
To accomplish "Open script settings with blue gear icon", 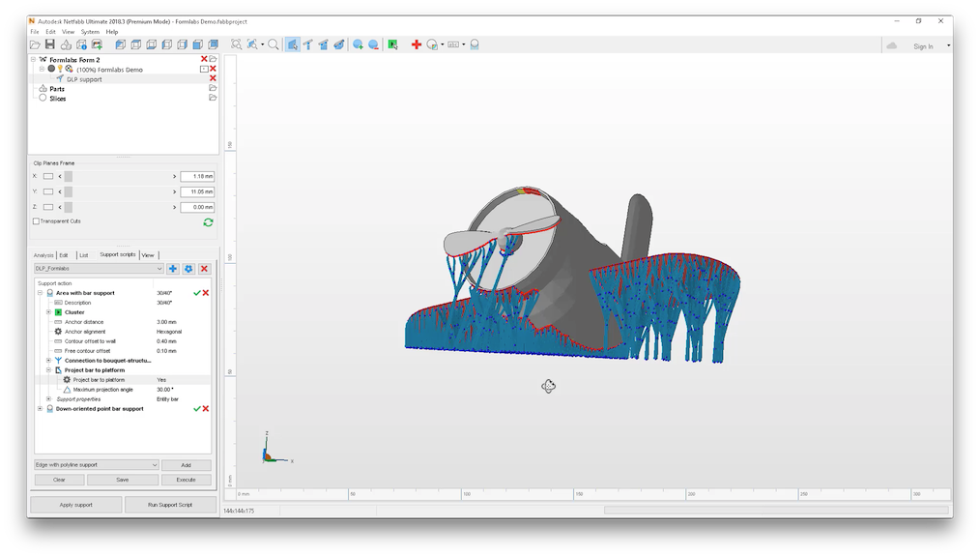I will click(188, 269).
